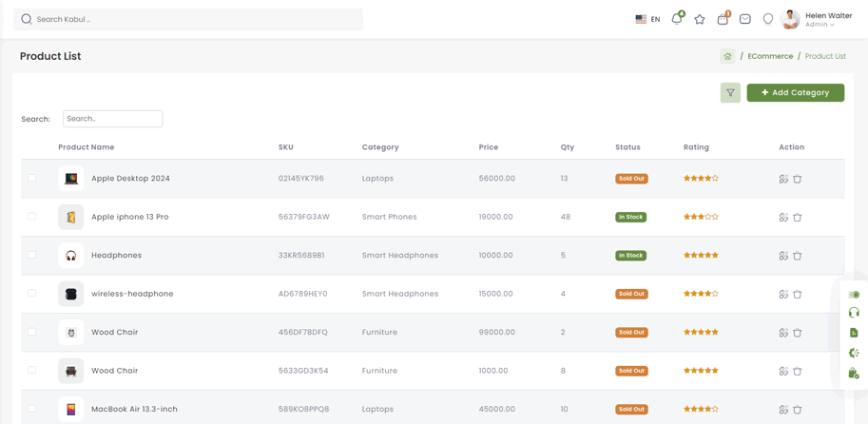Sort by Price column header

[489, 147]
